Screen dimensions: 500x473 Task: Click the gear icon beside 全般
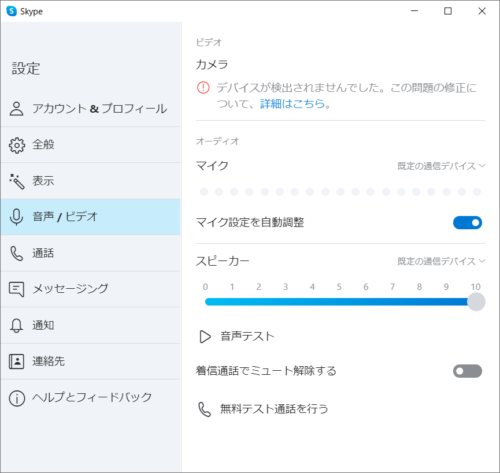click(17, 145)
